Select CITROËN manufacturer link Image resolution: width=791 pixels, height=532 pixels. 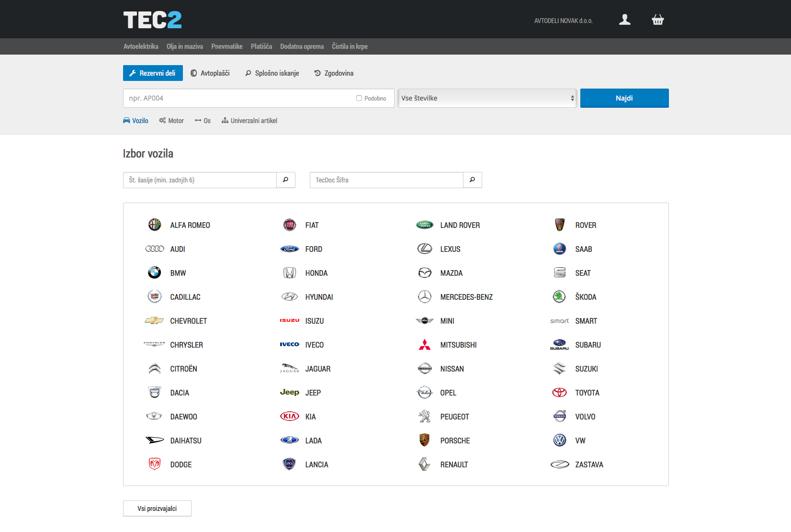[184, 369]
